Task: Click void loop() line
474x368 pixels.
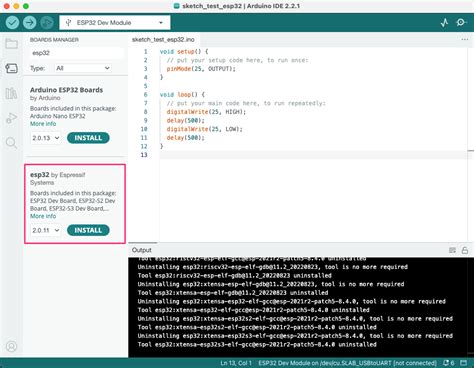Action: (x=182, y=95)
